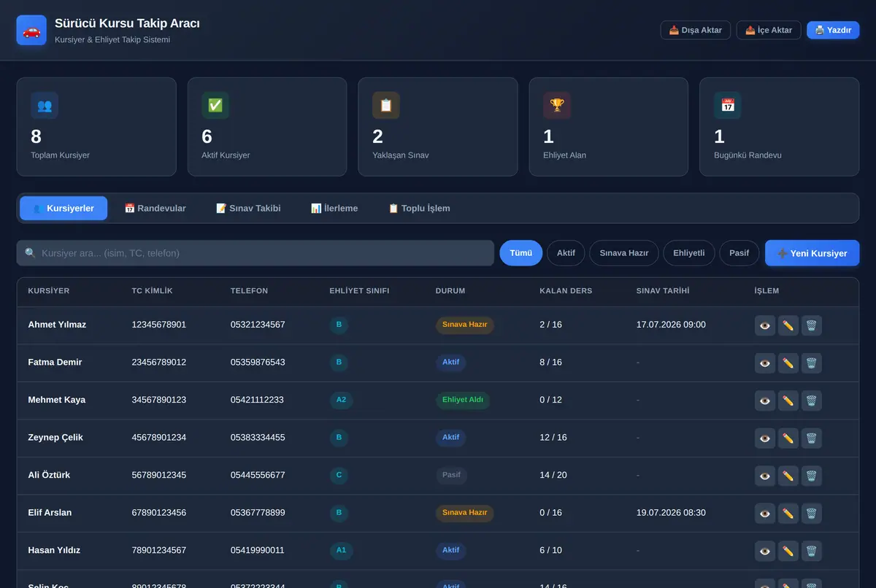The height and width of the screenshot is (588, 876).
Task: Click the calendar icon on Bugünkü Randevu card
Action: pyautogui.click(x=728, y=105)
